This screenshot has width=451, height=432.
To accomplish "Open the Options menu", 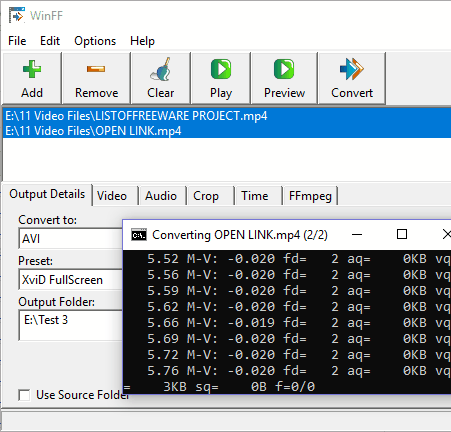I will pyautogui.click(x=95, y=41).
